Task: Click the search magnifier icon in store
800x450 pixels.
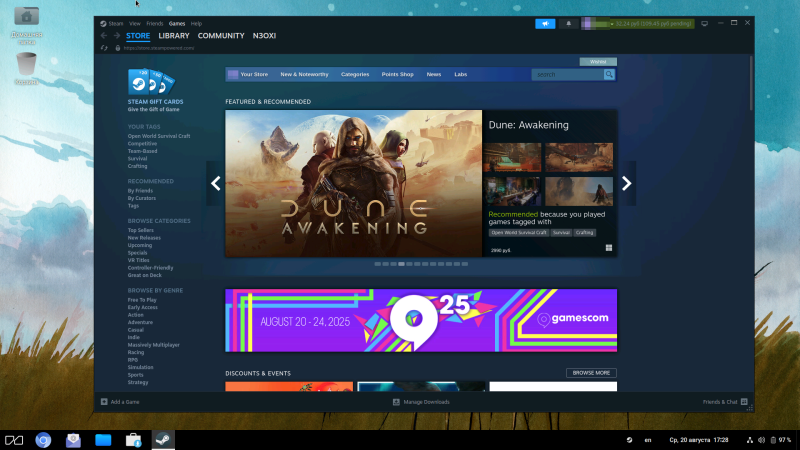Action: (x=609, y=74)
